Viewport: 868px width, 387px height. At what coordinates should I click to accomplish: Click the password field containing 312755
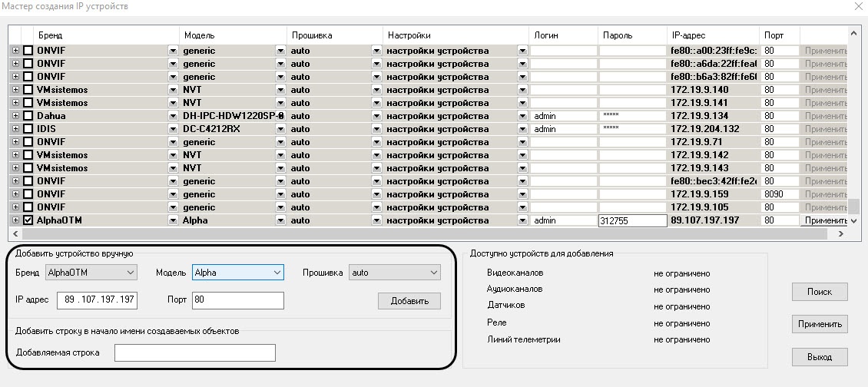tap(632, 220)
